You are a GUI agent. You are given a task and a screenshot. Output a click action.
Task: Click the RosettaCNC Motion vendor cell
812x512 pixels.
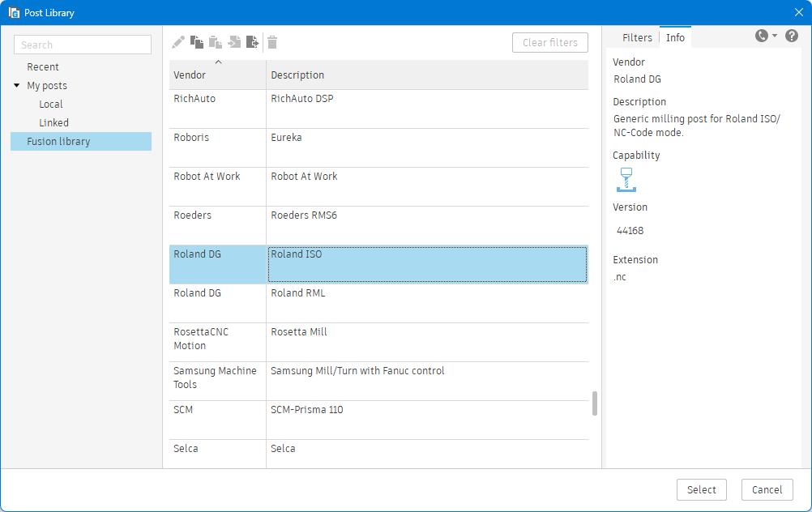click(217, 342)
